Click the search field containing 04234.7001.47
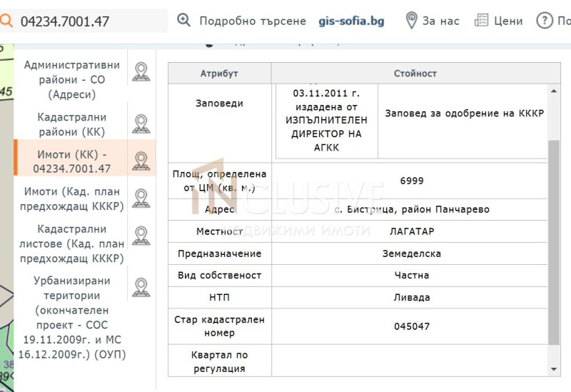 tap(84, 21)
